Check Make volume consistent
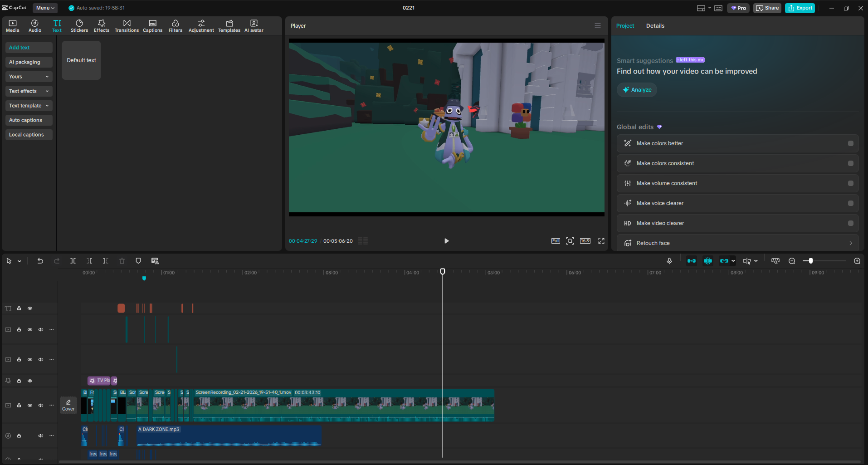This screenshot has height=465, width=868. 851,183
